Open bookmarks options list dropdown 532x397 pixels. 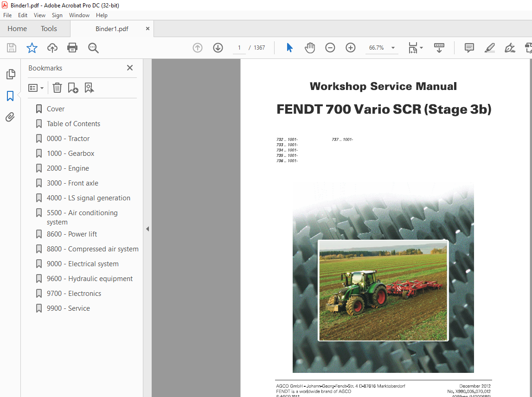(x=36, y=88)
